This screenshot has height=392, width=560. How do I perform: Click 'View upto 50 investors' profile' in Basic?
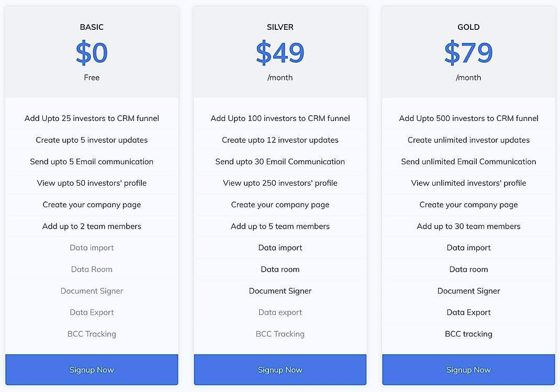click(x=92, y=183)
